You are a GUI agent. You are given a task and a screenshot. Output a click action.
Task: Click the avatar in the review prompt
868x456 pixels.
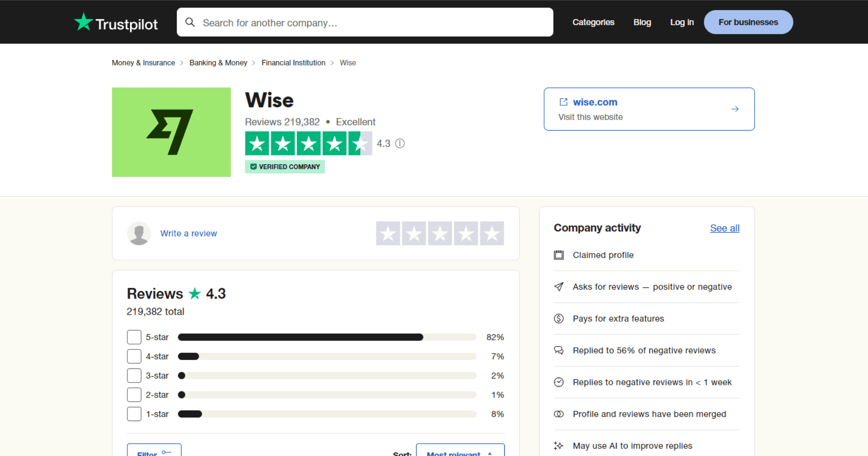click(139, 233)
